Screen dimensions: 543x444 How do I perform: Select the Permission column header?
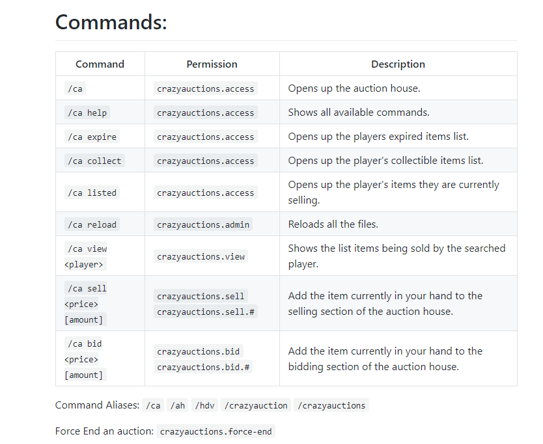[212, 64]
